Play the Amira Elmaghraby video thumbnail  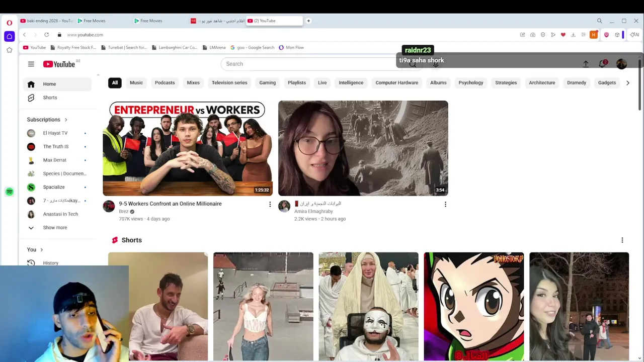[x=363, y=148]
